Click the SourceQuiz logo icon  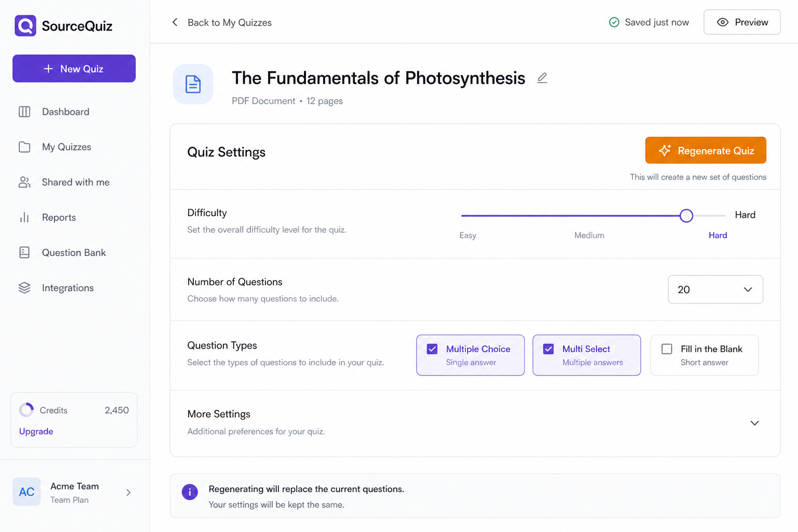(25, 25)
